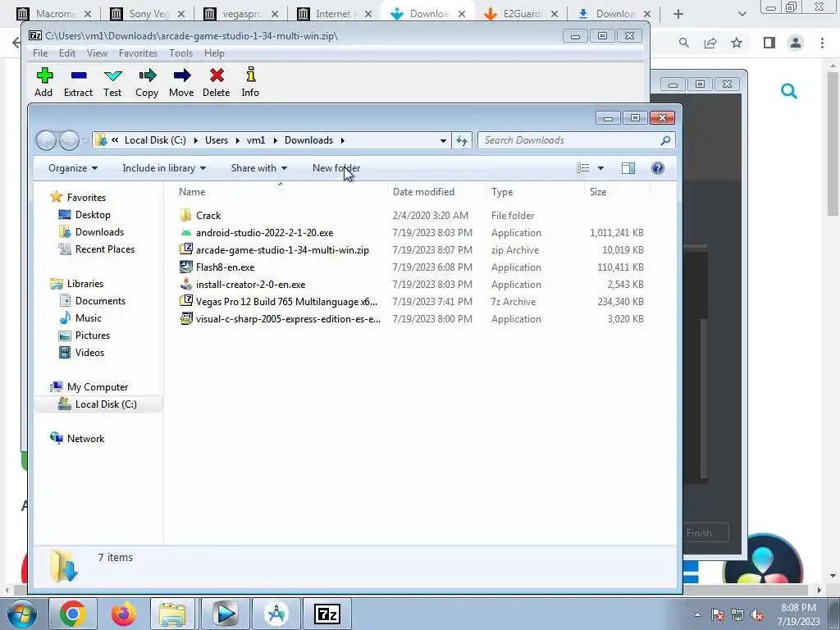Viewport: 840px width, 630px height.
Task: Open the view options dropdown arrow
Action: point(600,168)
